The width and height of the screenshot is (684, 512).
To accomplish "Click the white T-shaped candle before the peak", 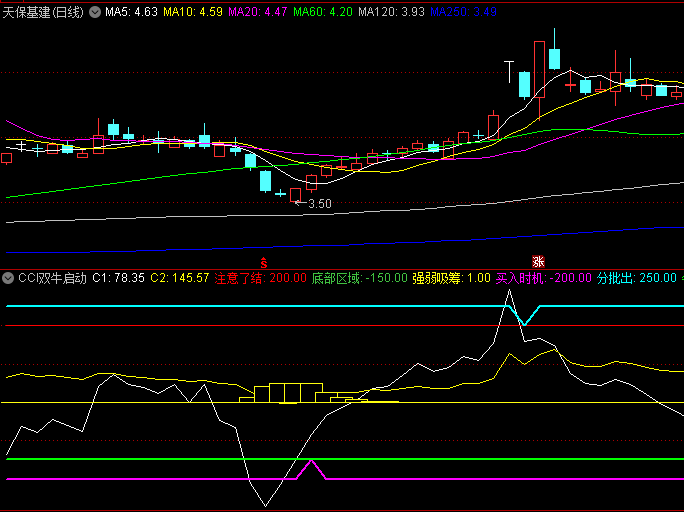I will (510, 70).
